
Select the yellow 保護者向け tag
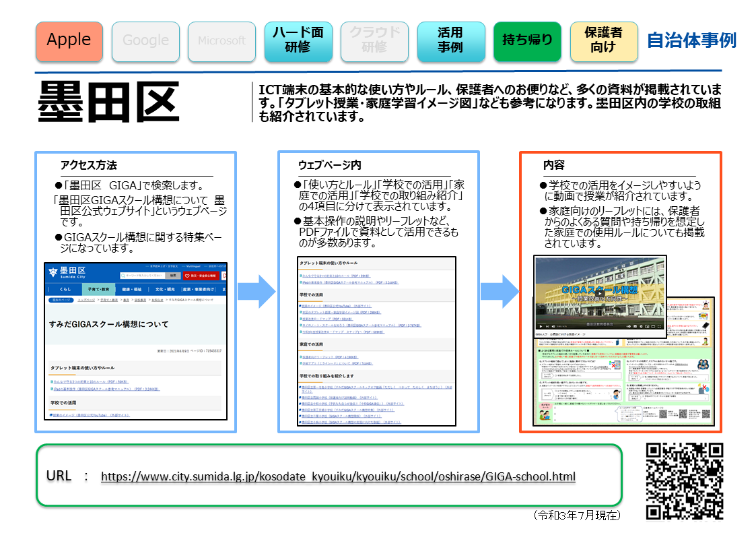coord(604,42)
